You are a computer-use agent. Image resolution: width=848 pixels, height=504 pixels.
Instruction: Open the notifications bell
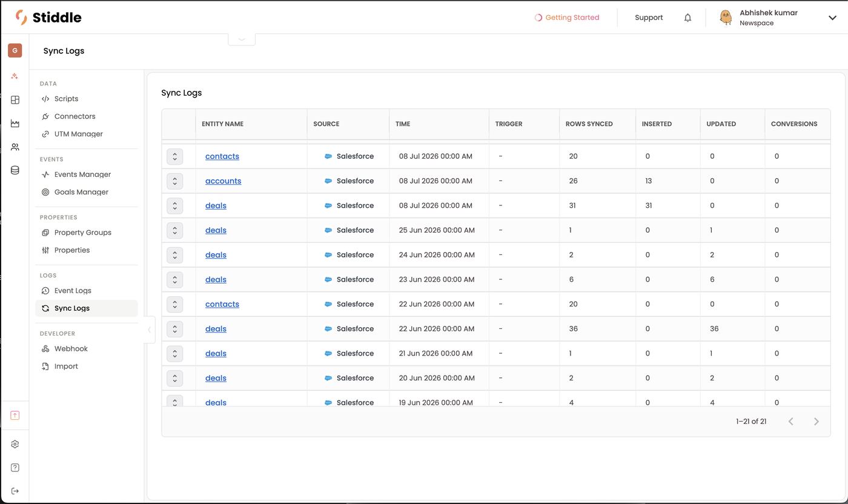tap(687, 18)
